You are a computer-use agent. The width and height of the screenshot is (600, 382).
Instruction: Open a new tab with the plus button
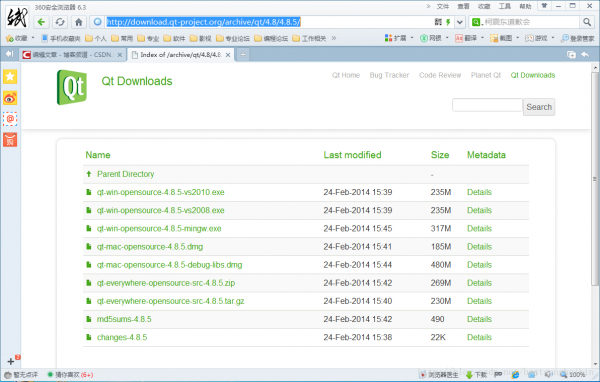243,55
